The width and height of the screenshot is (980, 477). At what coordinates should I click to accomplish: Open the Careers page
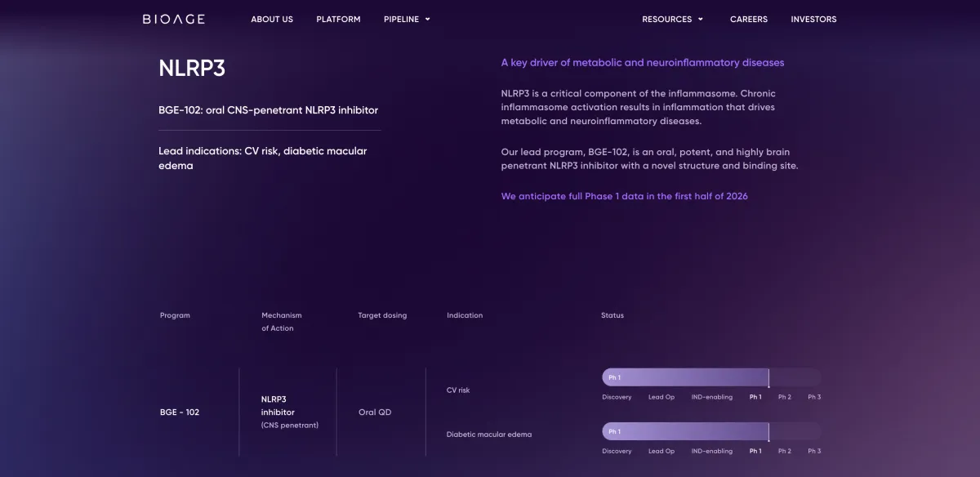748,19
